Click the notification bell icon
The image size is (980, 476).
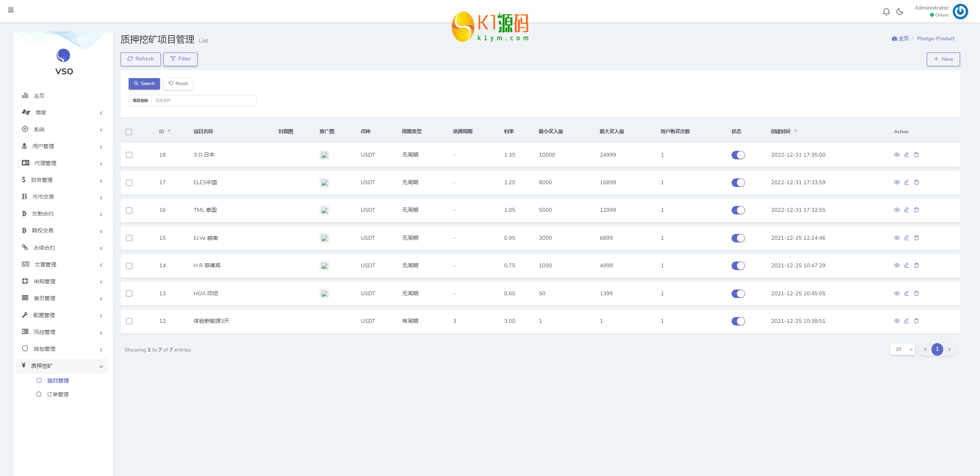[886, 12]
